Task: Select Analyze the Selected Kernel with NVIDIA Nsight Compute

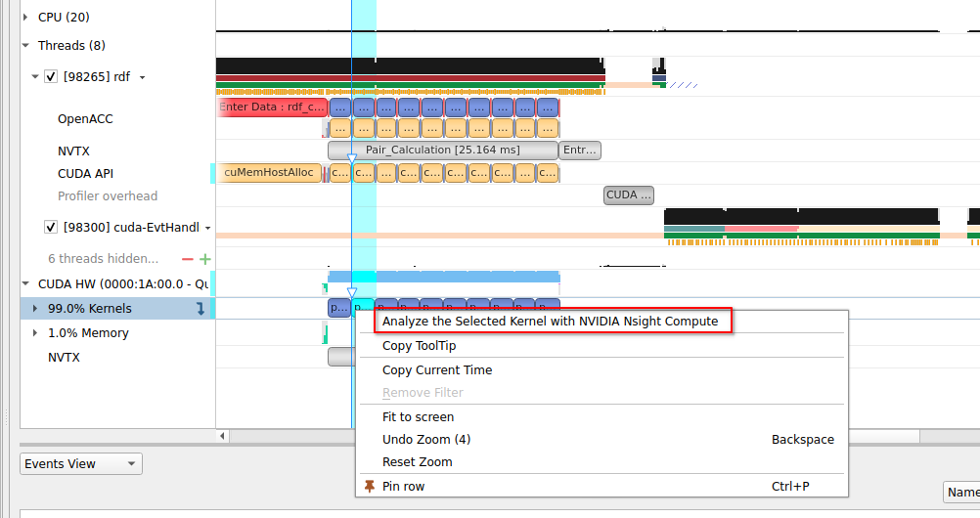Action: coord(550,321)
